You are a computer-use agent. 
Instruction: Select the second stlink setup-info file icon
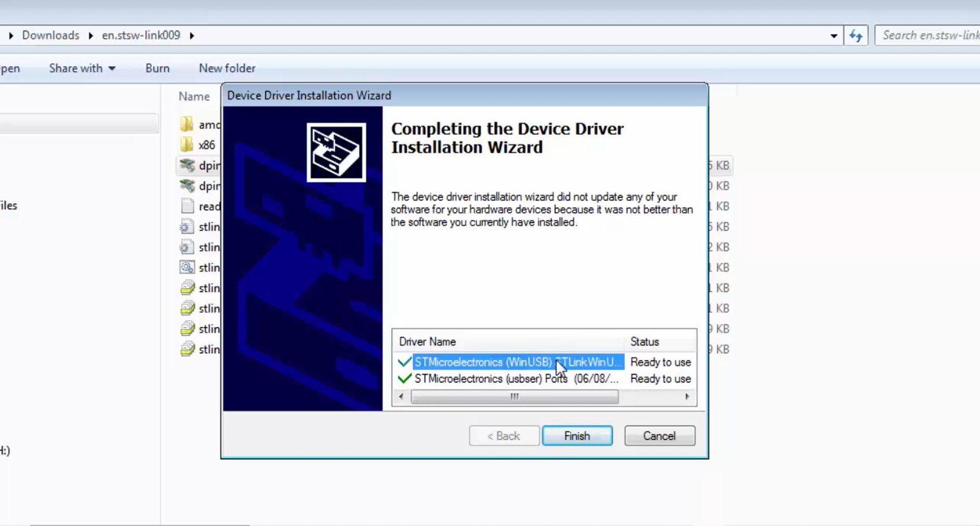(x=187, y=247)
